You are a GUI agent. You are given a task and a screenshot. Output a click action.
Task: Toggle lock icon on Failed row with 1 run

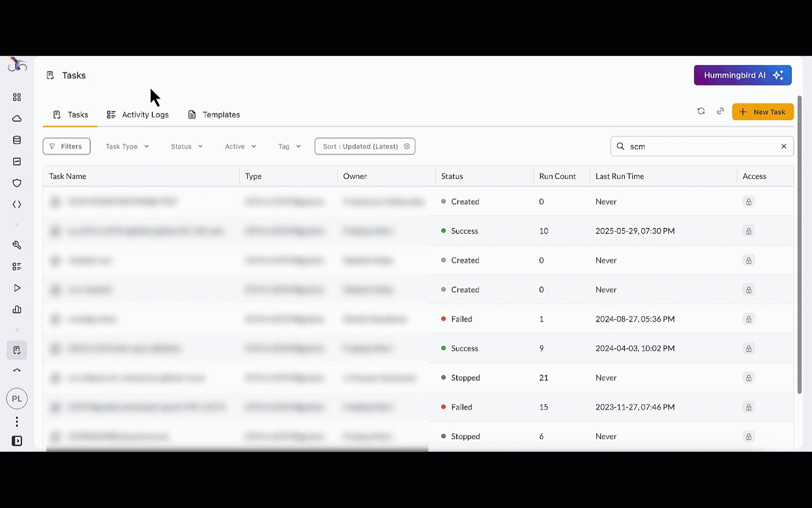[x=749, y=319]
